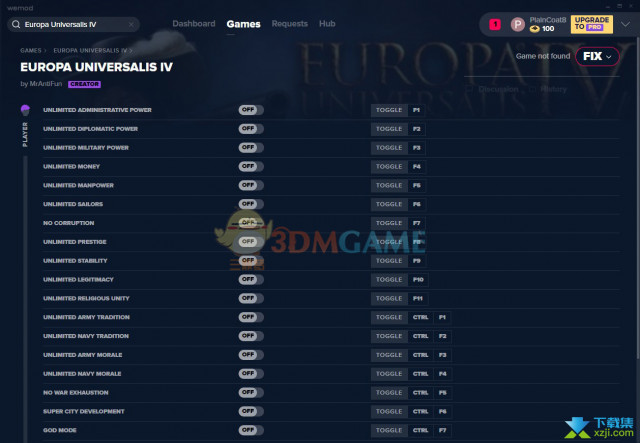The height and width of the screenshot is (443, 640).
Task: Click the GAMES breadcrumb link
Action: pos(31,51)
